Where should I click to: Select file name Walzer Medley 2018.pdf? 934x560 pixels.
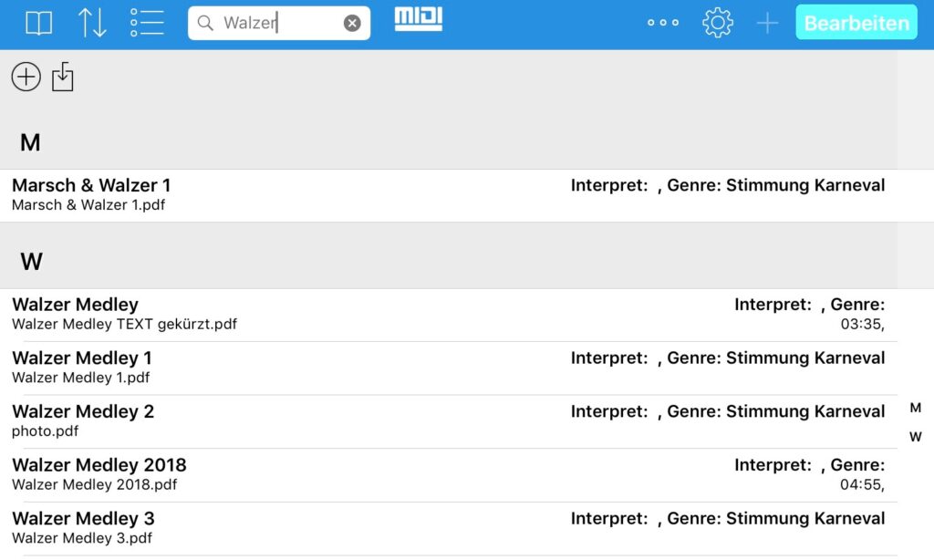pyautogui.click(x=95, y=485)
